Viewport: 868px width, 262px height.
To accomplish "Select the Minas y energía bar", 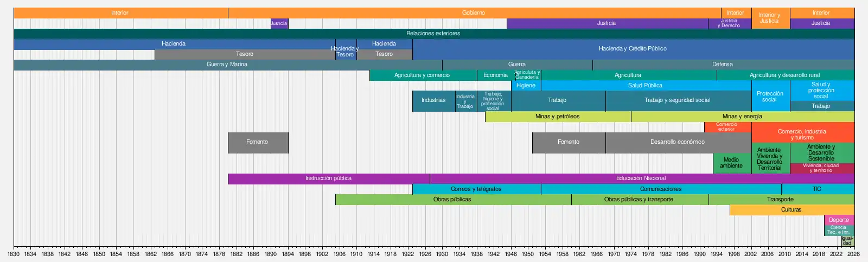I will pos(742,117).
